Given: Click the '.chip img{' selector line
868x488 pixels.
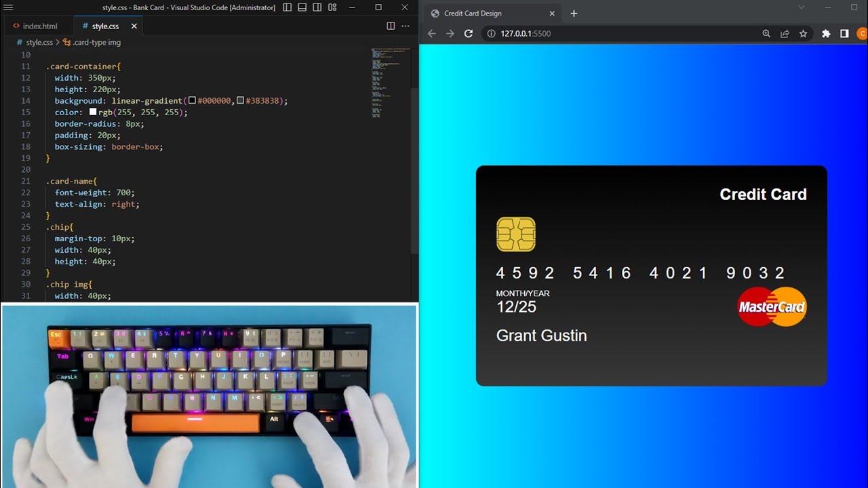Looking at the screenshot, I should click(68, 285).
